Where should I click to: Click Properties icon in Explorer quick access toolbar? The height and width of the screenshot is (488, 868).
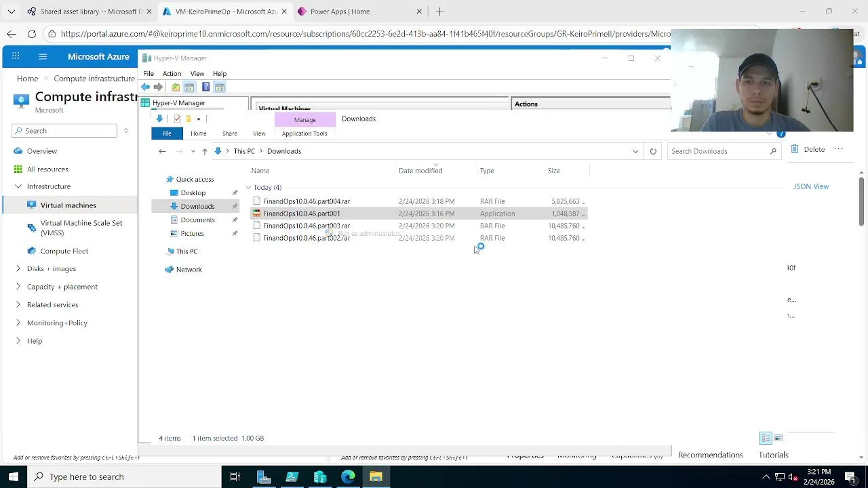click(177, 119)
